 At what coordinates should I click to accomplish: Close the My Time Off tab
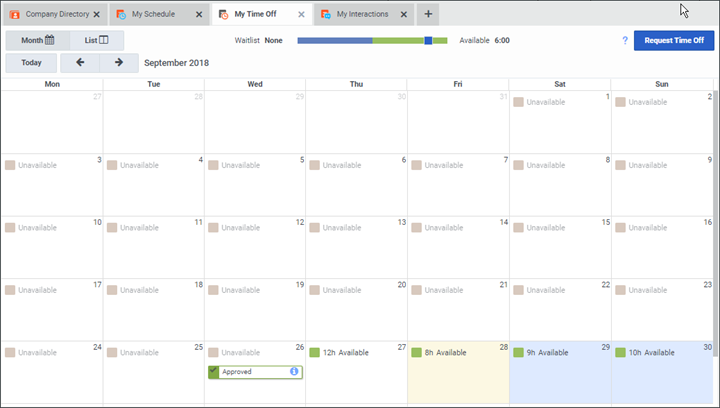click(x=302, y=15)
